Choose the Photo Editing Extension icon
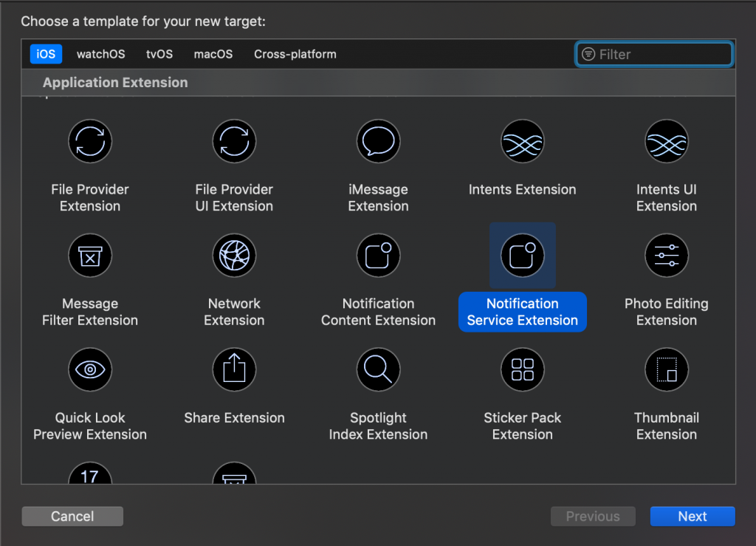Screen dimensions: 756x546 click(666, 256)
